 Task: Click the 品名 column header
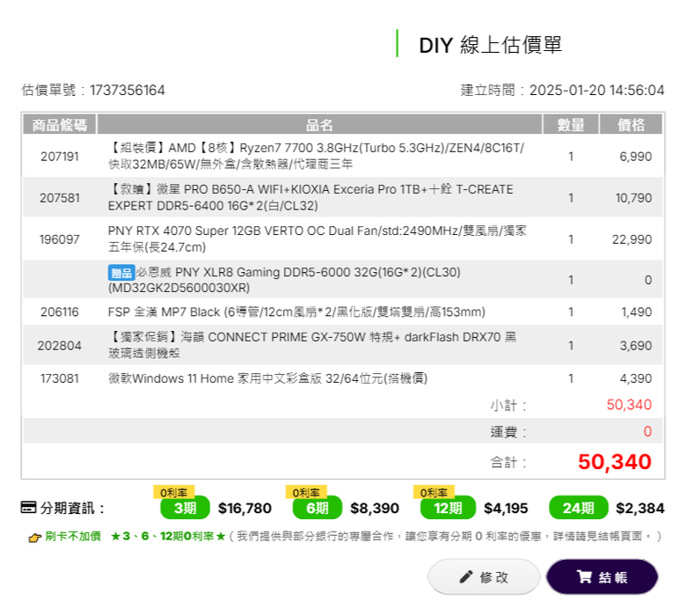click(x=319, y=125)
